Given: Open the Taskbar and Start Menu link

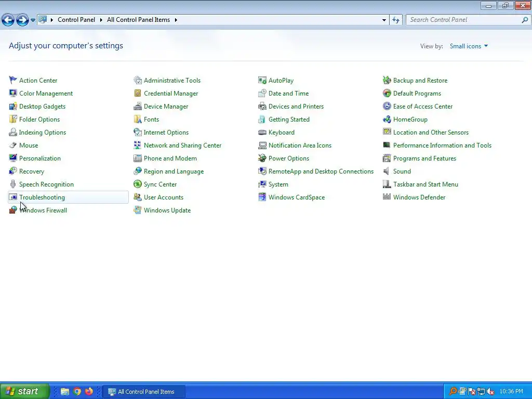Looking at the screenshot, I should pyautogui.click(x=425, y=184).
